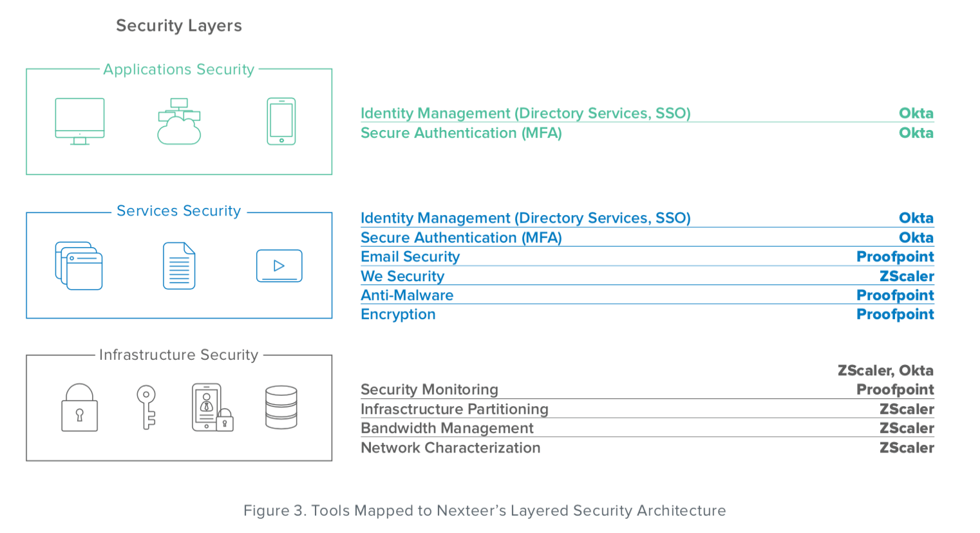Click Proofpoint beside Anti-Malware

[895, 295]
